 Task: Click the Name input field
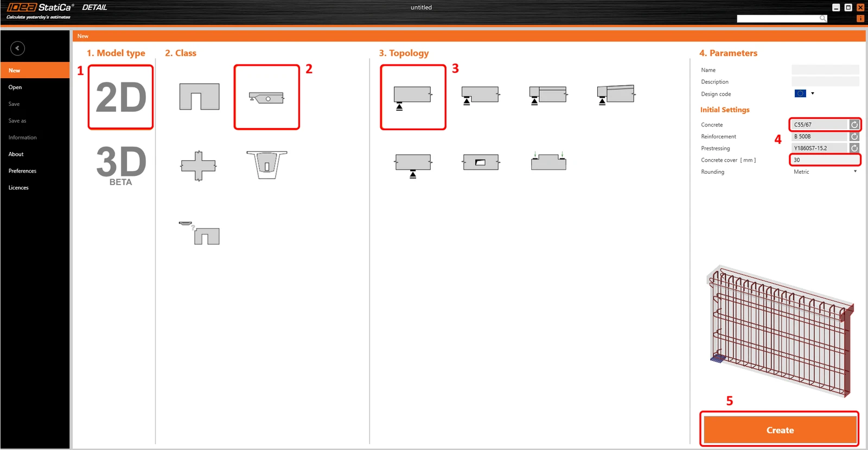coord(825,69)
